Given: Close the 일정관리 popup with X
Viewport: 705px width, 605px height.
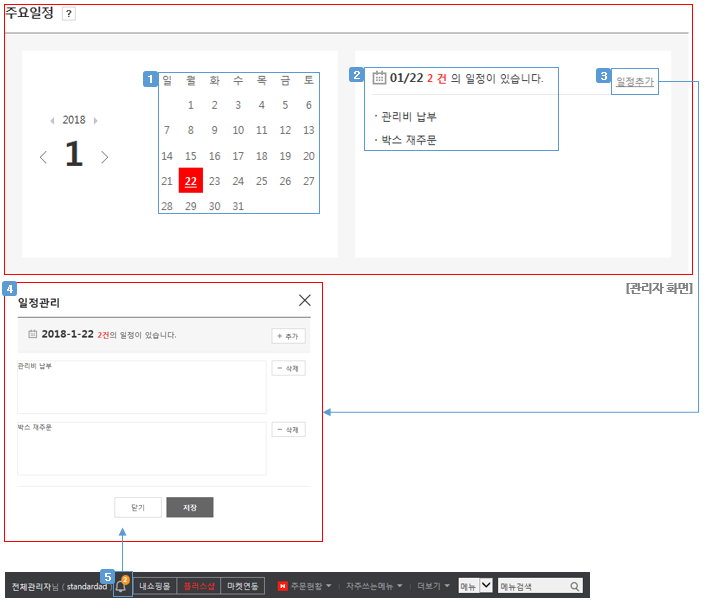Looking at the screenshot, I should click(x=305, y=300).
